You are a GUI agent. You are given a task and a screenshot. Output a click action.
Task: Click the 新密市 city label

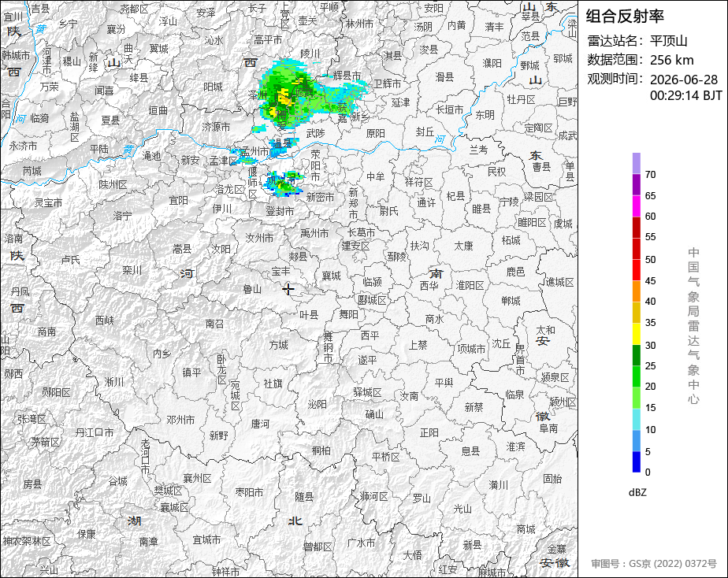321,197
